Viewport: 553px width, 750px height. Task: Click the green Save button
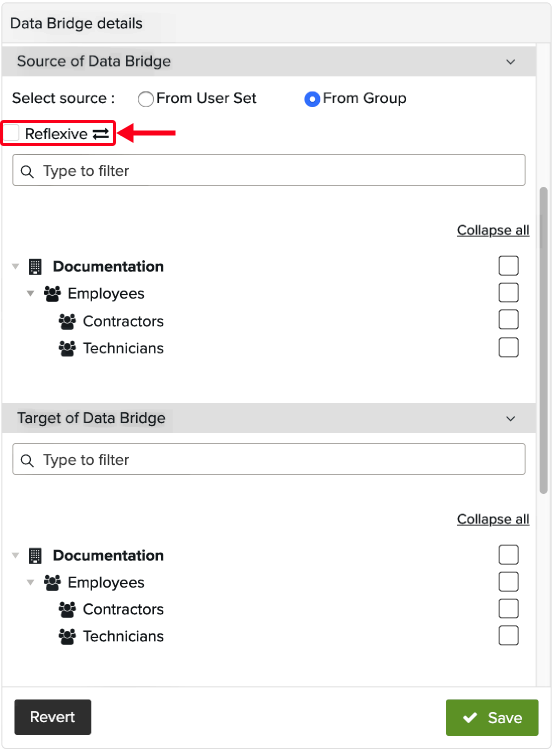[x=492, y=717]
